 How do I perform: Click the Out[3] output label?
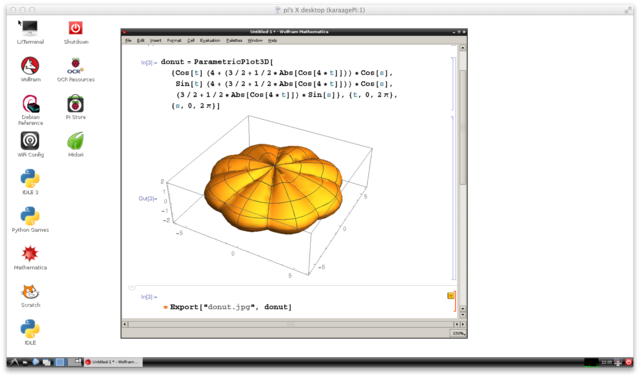147,199
